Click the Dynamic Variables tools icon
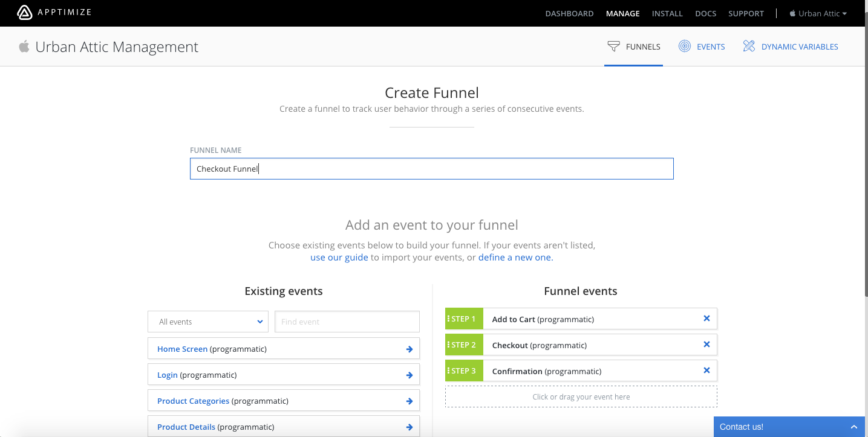This screenshot has height=437, width=868. coord(749,46)
